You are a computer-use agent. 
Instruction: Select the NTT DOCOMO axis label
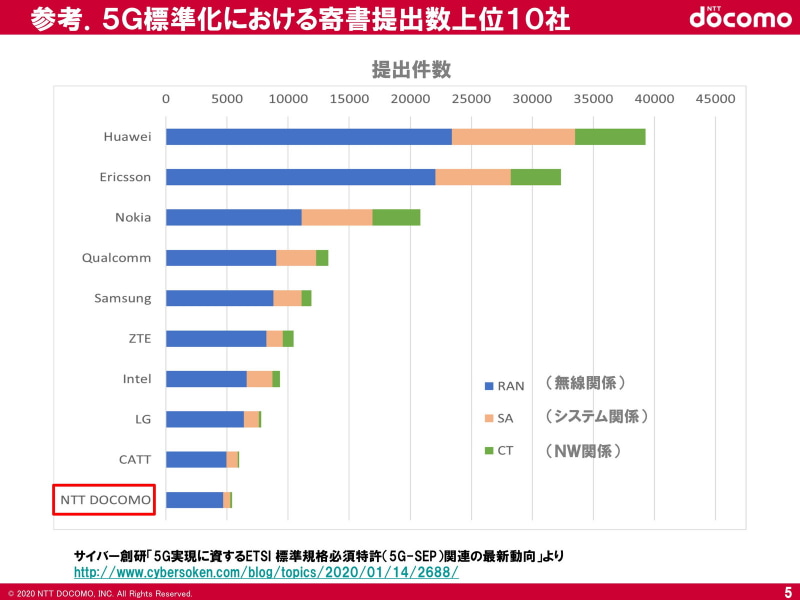[x=105, y=500]
